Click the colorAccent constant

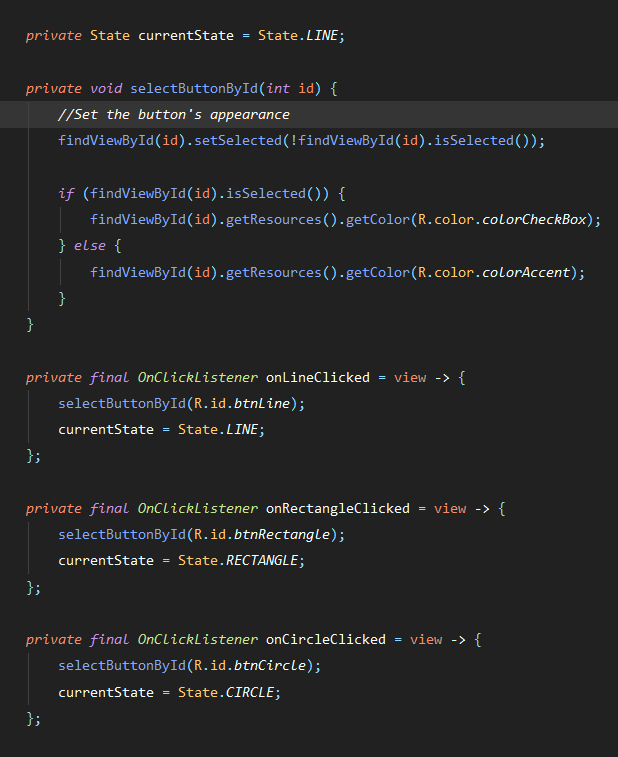[x=526, y=273]
